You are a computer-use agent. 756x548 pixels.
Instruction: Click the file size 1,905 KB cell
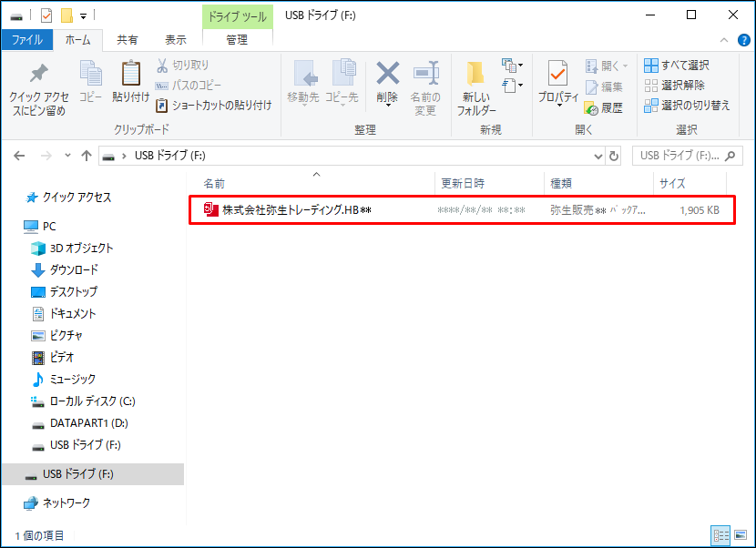[x=700, y=210]
